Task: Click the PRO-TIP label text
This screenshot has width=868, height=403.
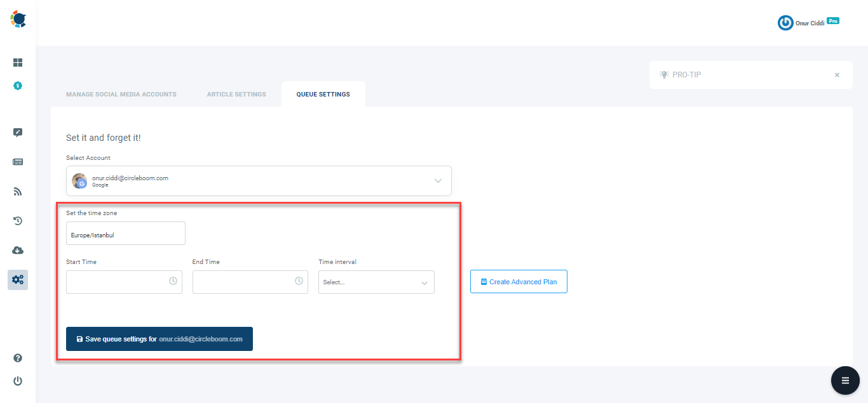Action: [687, 75]
